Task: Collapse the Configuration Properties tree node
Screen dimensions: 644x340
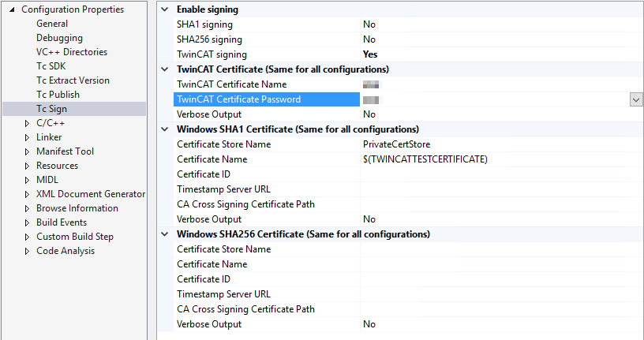Action: point(13,9)
